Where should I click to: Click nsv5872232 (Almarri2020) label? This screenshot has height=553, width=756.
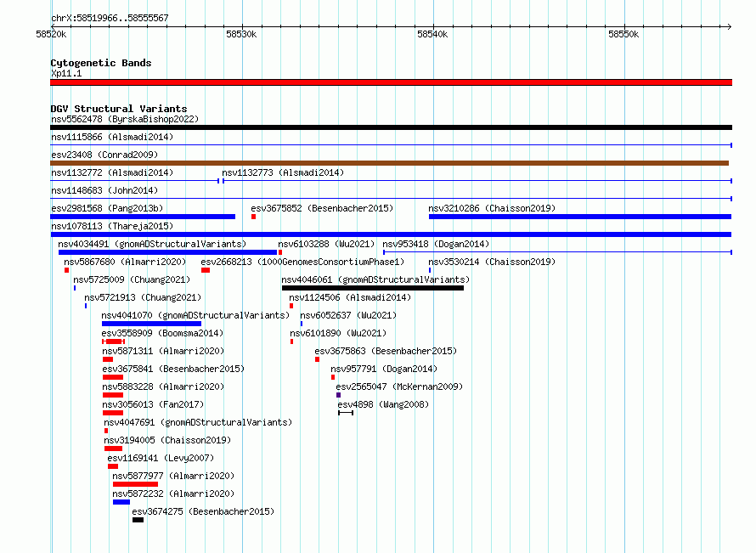tap(173, 494)
